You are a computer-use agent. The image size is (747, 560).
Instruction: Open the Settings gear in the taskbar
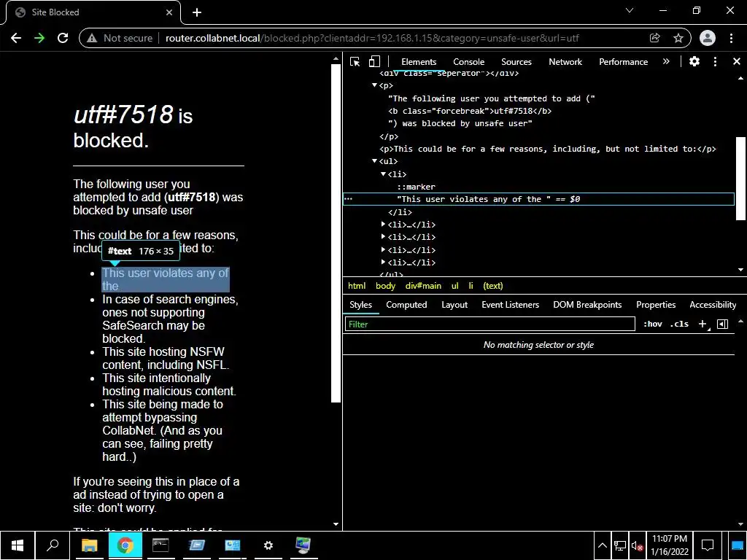click(268, 545)
